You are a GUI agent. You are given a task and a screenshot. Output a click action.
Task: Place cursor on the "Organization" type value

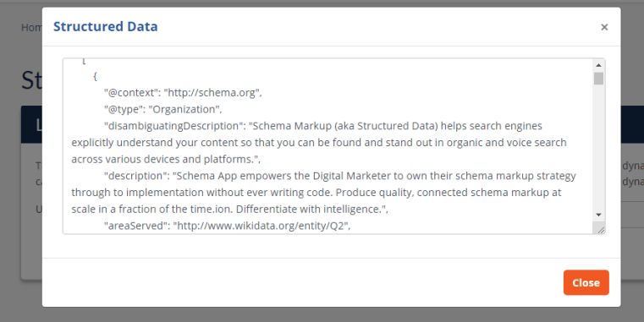(184, 110)
